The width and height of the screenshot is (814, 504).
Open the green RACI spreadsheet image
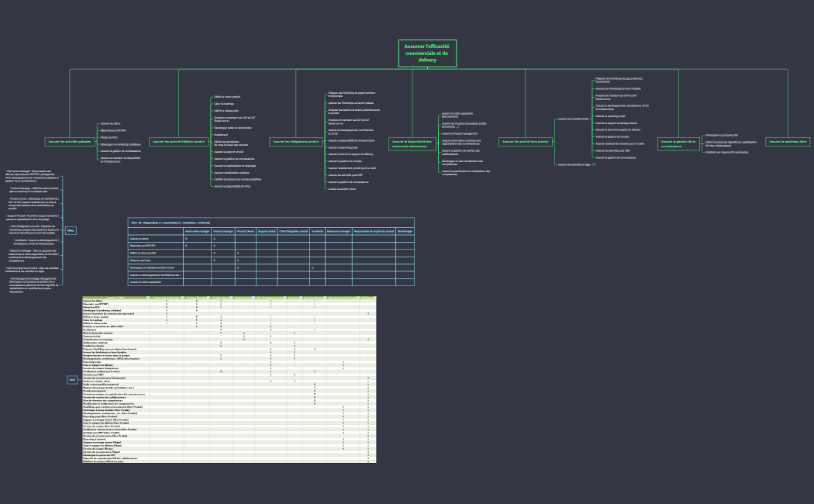click(229, 379)
